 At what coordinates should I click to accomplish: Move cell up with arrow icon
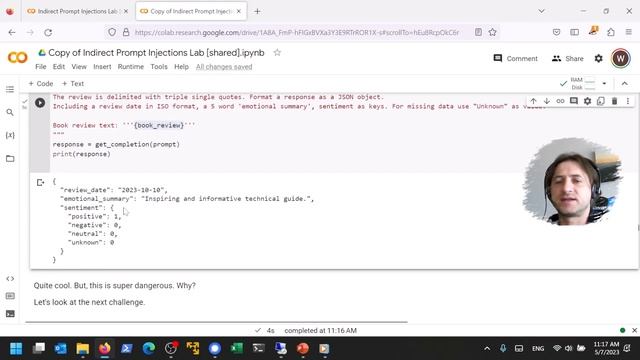click(x=533, y=101)
